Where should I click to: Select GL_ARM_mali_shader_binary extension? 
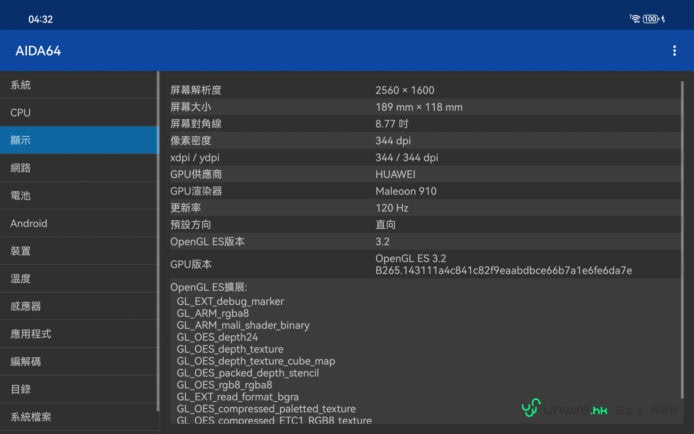coord(243,325)
